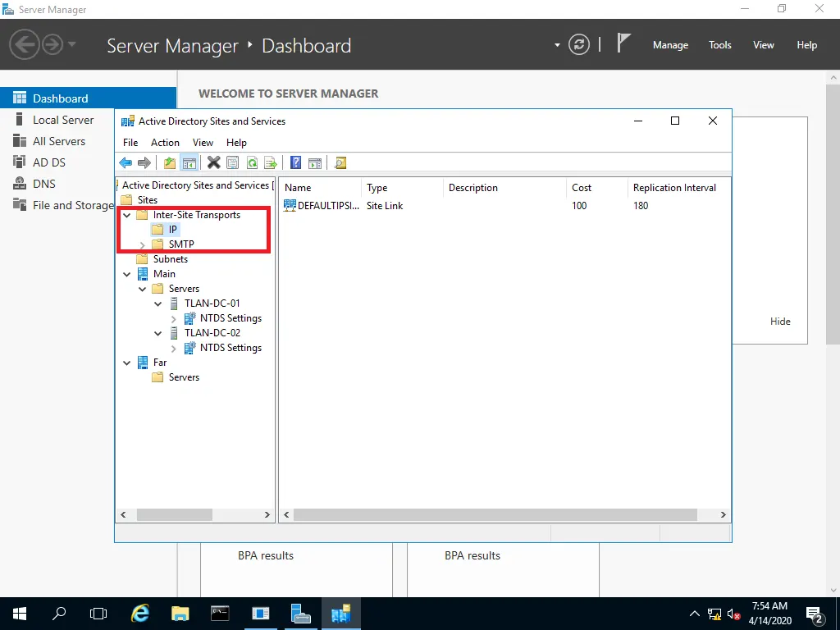The image size is (840, 630).
Task: Select TLAN-DC-02 server node
Action: coord(212,333)
